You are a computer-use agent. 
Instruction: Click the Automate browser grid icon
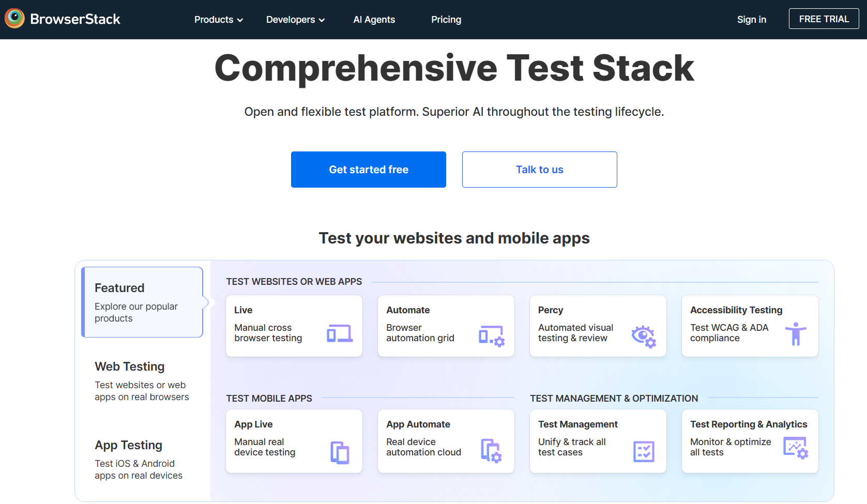[x=491, y=336]
